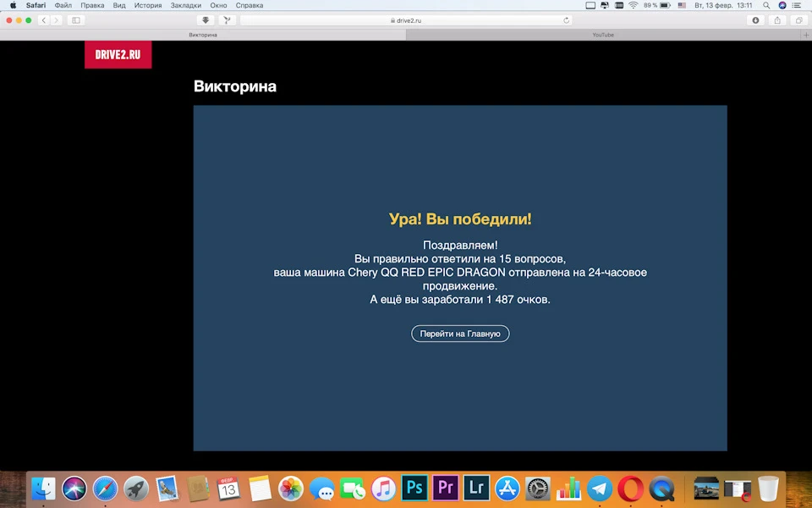
Task: Click the Wi-Fi status icon
Action: point(633,5)
